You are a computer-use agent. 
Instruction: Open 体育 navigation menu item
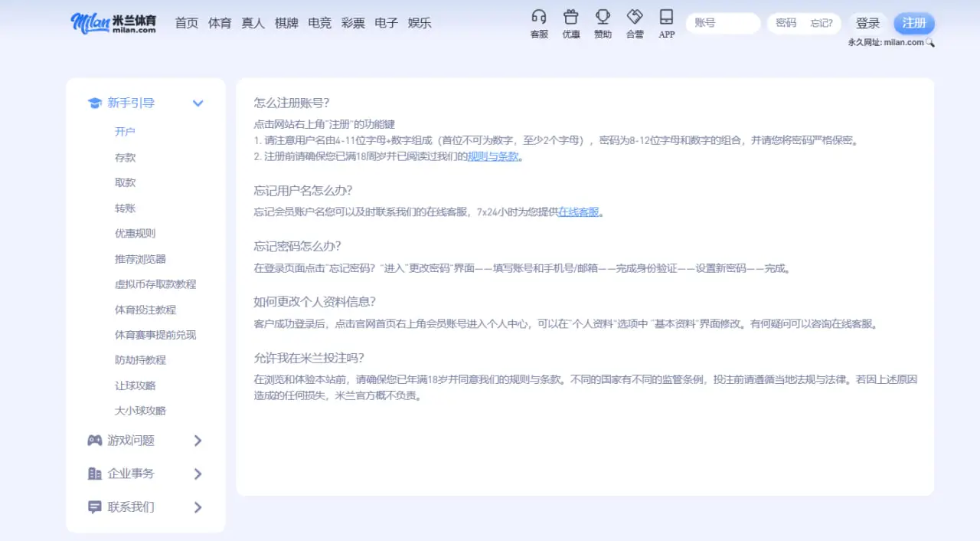click(220, 23)
